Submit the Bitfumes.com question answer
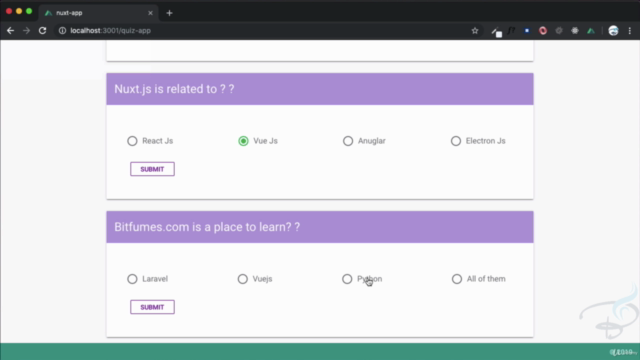This screenshot has width=640, height=360. coord(152,307)
